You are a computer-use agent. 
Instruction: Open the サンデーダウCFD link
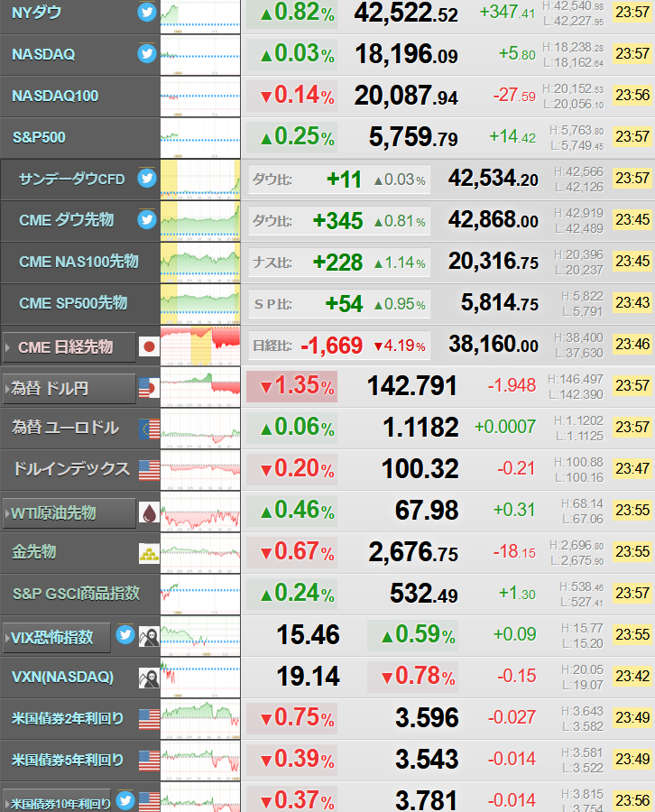click(72, 180)
